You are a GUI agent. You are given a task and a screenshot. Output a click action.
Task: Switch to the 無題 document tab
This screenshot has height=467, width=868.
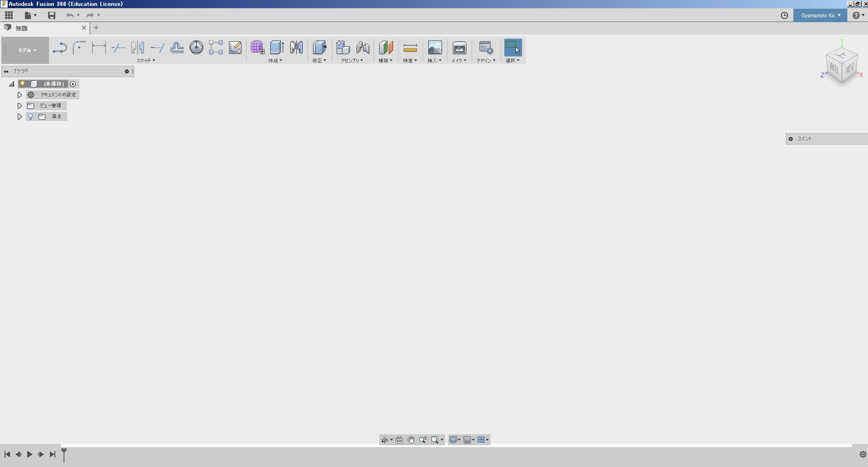44,28
